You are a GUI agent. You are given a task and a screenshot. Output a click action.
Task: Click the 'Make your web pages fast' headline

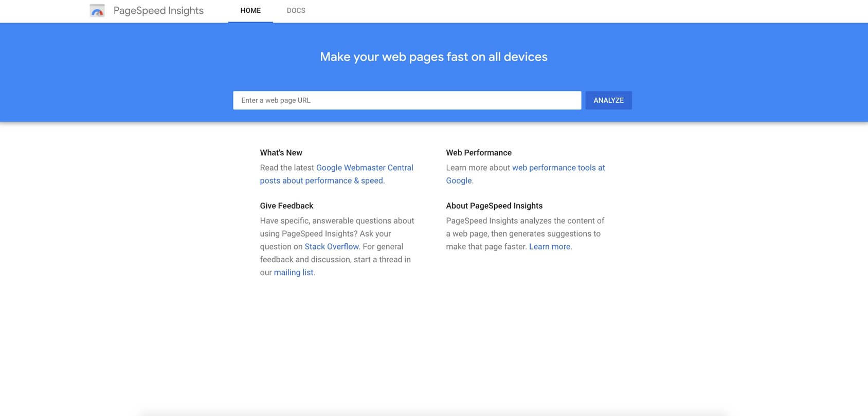point(434,57)
